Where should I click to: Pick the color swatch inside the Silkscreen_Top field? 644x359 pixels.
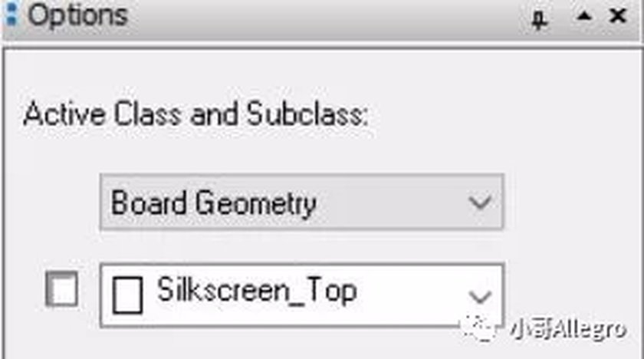click(127, 295)
